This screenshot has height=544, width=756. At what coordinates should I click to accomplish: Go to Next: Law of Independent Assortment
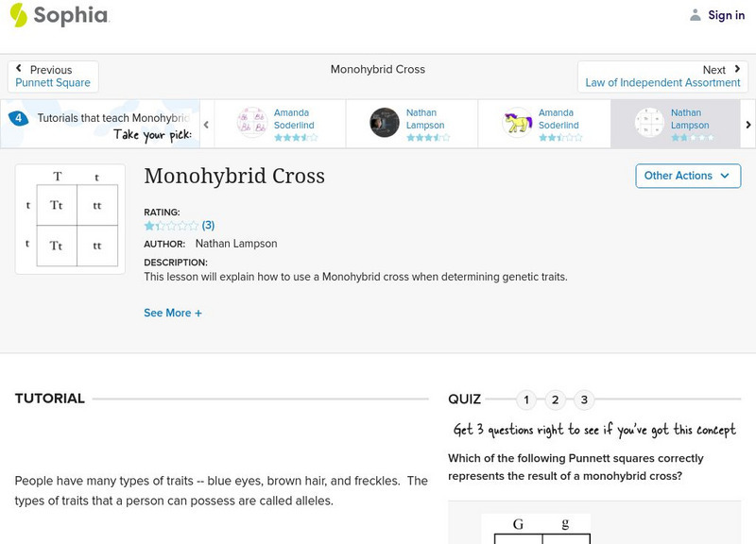tap(663, 82)
